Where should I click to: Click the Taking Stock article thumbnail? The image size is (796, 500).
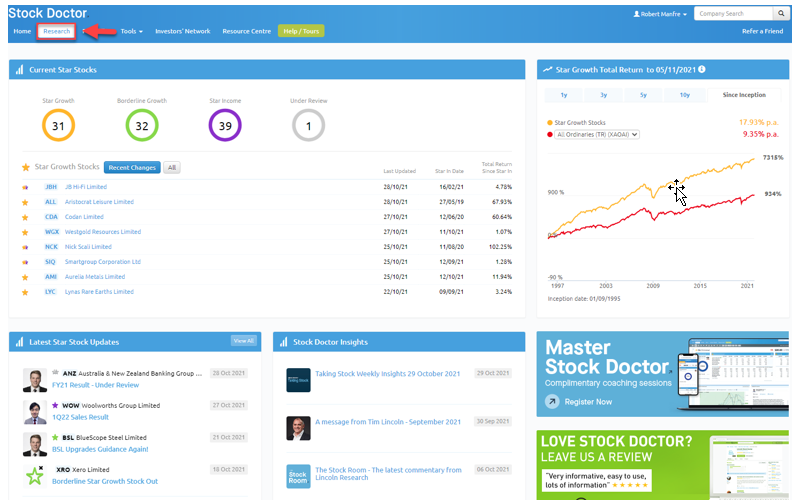[x=298, y=380]
